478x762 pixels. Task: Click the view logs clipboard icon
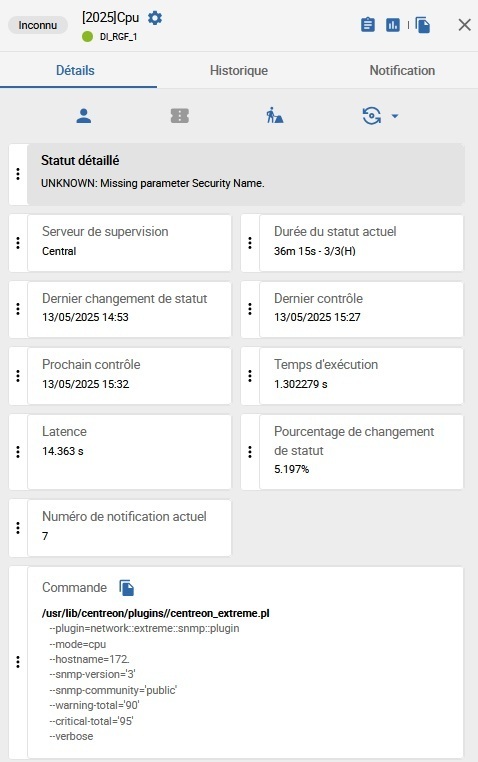click(x=368, y=25)
